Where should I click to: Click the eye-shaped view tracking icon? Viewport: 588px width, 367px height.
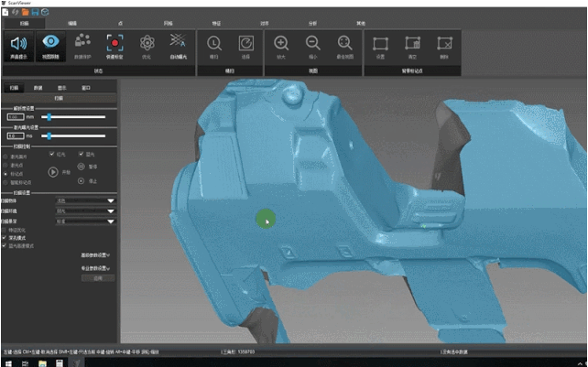[52, 47]
